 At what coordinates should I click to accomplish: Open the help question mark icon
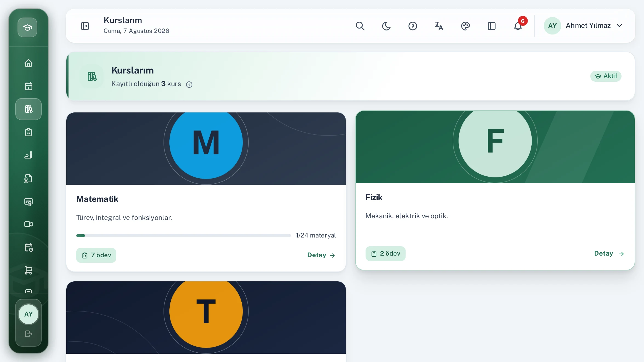tap(413, 26)
